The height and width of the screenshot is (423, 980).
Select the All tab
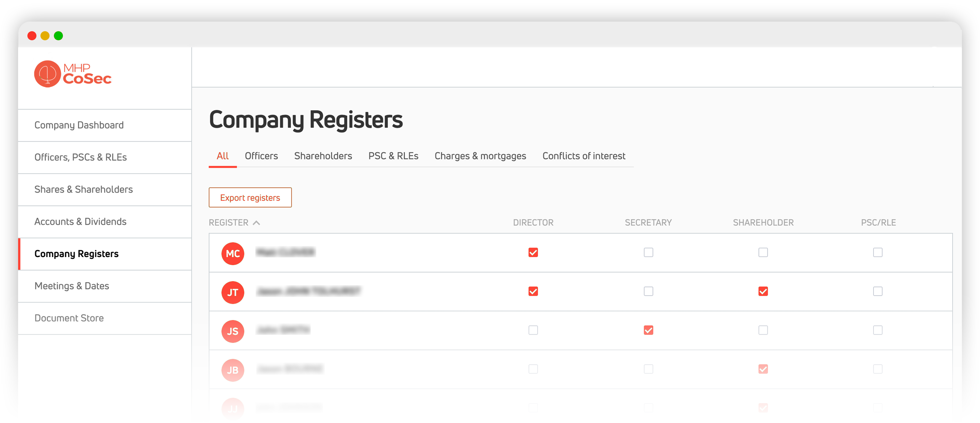[223, 156]
